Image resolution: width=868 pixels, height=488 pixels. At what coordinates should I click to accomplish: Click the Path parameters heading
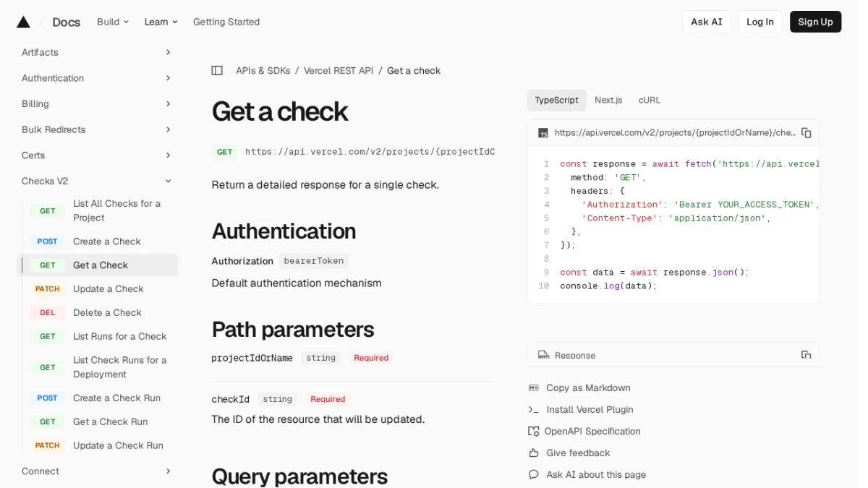[x=292, y=330]
